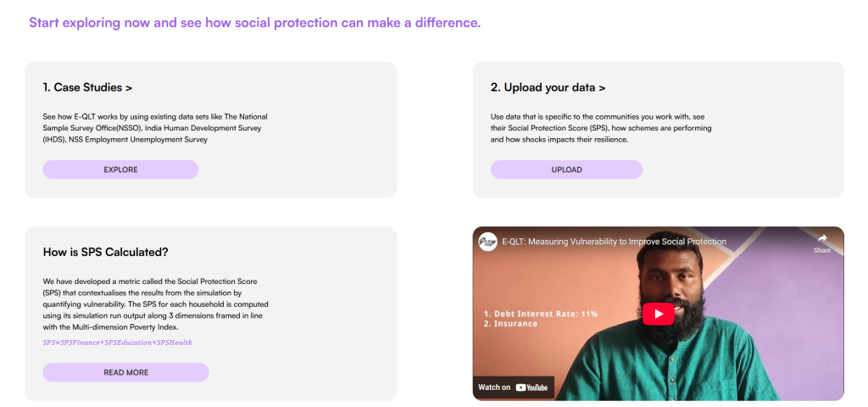Click the 'How is SPS Calculated?' heading
868x407 pixels.
pyautogui.click(x=105, y=252)
